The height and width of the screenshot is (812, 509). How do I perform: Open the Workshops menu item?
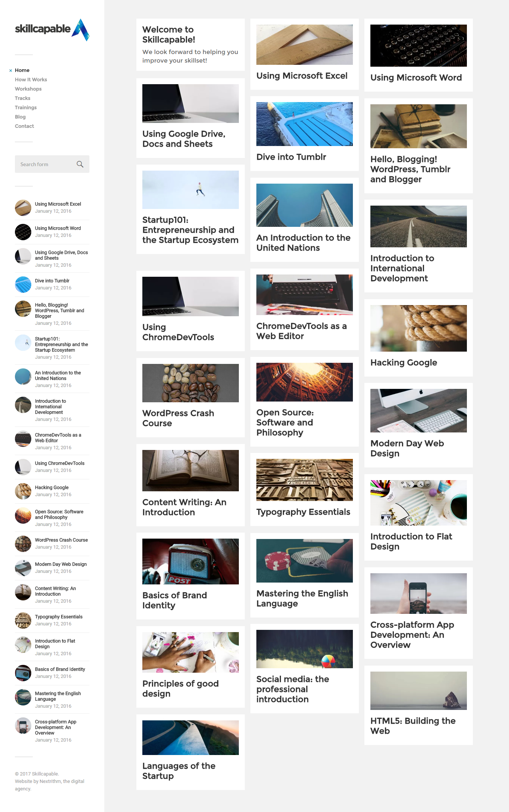(x=28, y=89)
